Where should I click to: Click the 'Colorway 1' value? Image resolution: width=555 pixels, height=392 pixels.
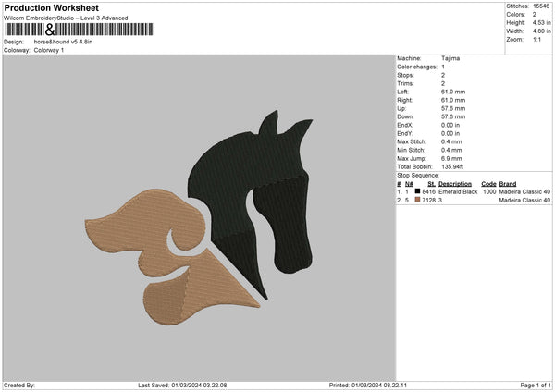click(49, 50)
